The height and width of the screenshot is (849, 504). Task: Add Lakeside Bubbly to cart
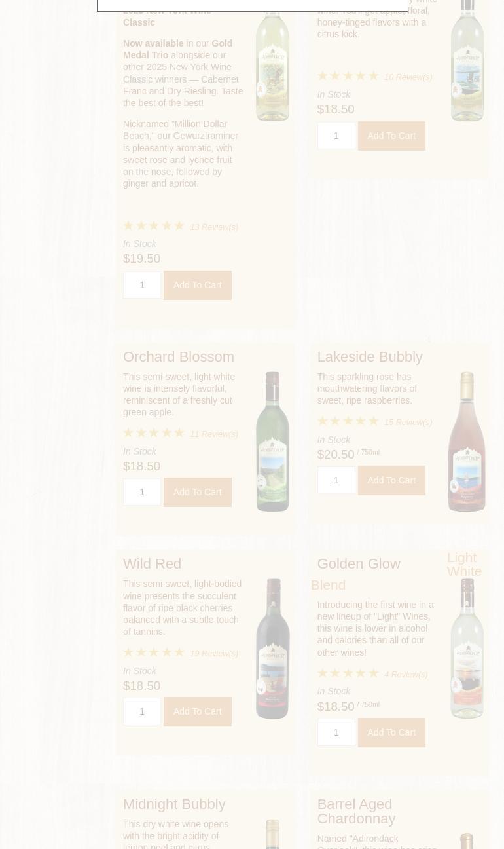pyautogui.click(x=391, y=480)
